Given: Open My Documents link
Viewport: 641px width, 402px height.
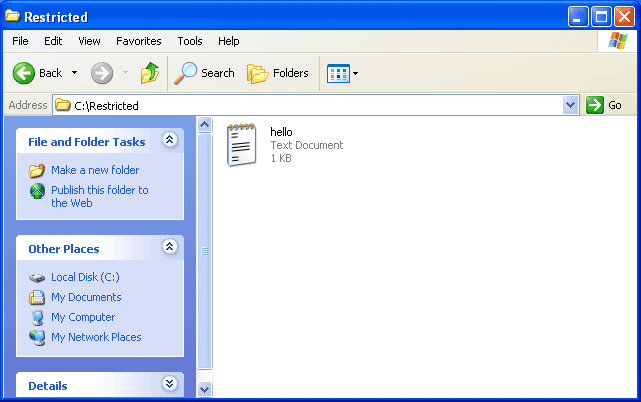Looking at the screenshot, I should tap(86, 297).
